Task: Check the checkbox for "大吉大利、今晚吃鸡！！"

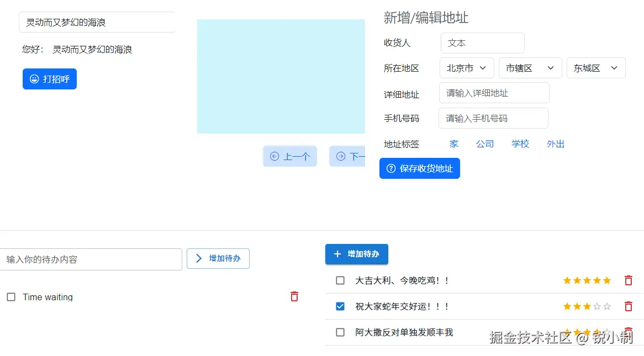Action: point(340,280)
